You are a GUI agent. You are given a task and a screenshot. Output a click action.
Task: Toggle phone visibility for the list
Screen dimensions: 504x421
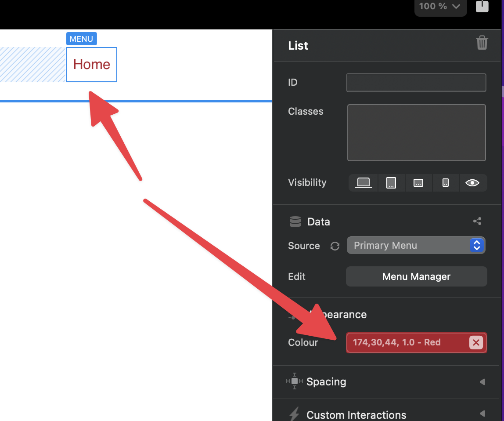pyautogui.click(x=446, y=183)
